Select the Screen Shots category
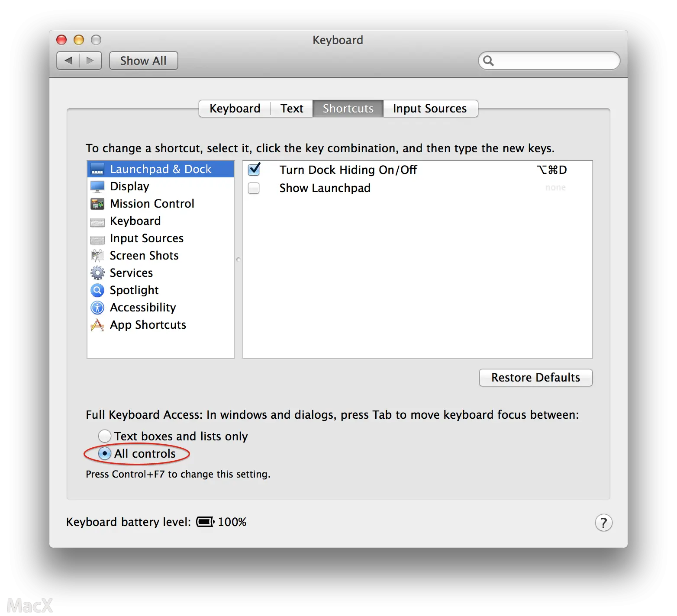Viewport: 677px width, 616px height. tap(160, 256)
